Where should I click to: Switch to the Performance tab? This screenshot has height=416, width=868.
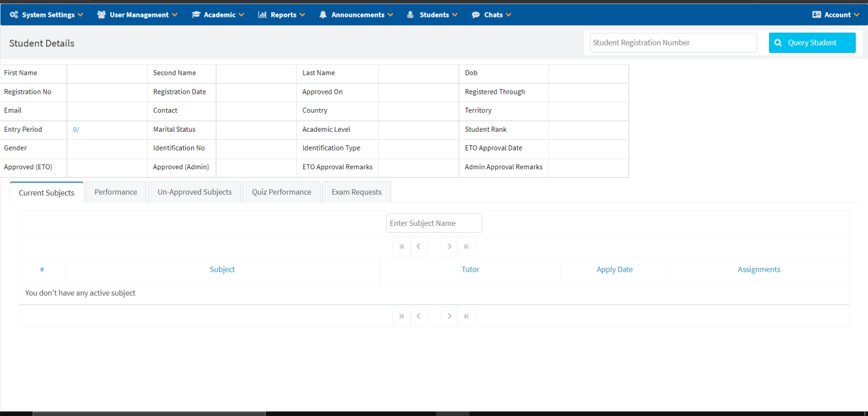116,192
